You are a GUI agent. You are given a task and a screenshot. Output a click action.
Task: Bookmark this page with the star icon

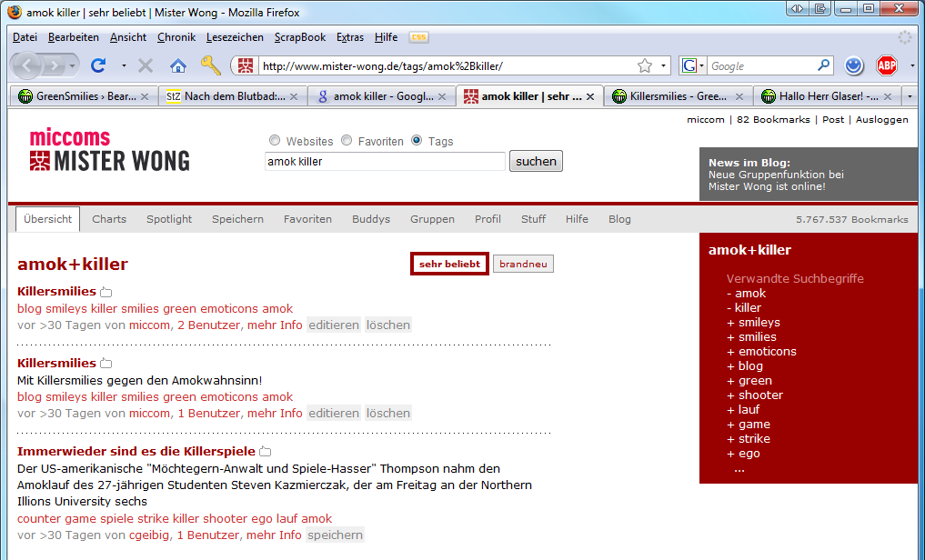point(645,66)
